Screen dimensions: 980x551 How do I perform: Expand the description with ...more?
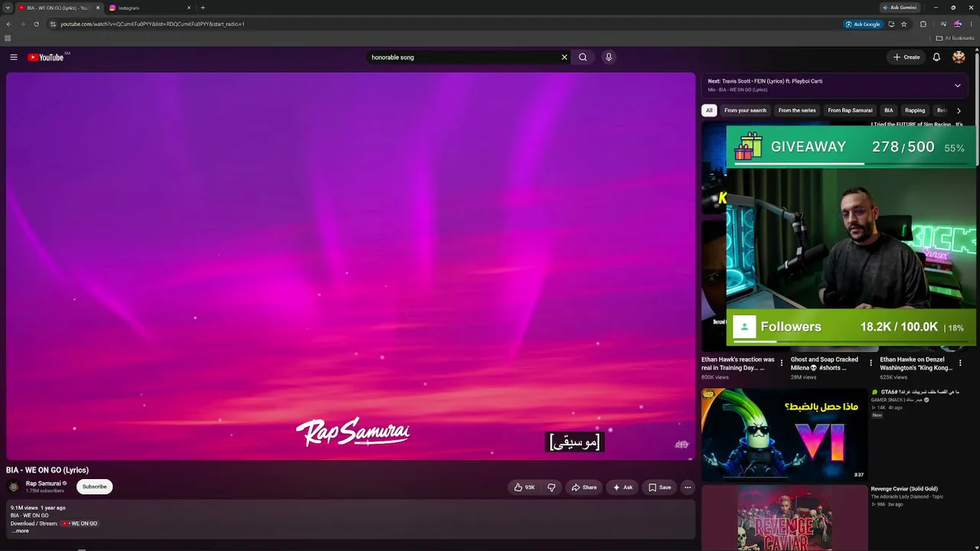(x=21, y=531)
